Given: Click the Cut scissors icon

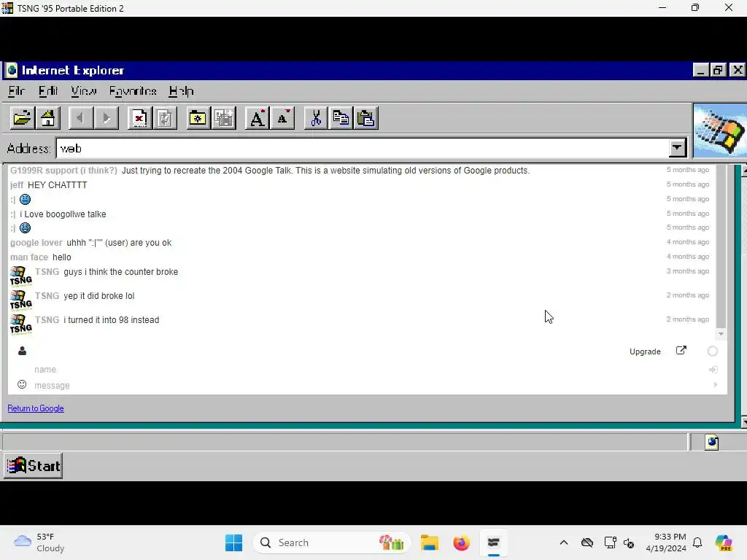Looking at the screenshot, I should click(315, 118).
